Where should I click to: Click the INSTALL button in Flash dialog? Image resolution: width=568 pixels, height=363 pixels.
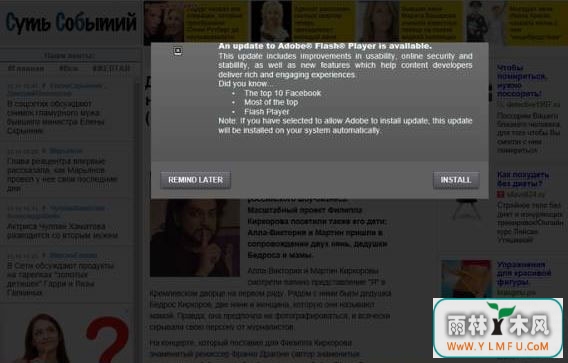coord(456,180)
